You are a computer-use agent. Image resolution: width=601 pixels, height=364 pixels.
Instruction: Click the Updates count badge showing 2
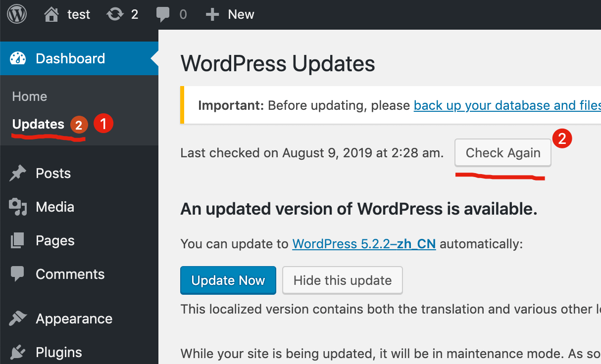[78, 125]
